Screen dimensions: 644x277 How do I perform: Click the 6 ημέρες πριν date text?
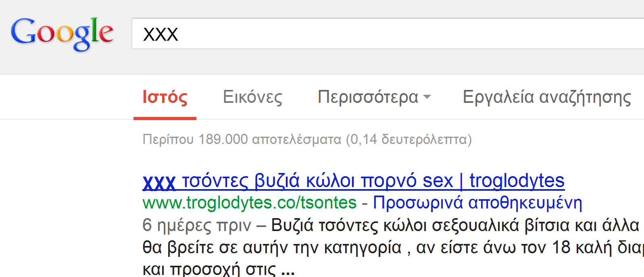coord(197,225)
